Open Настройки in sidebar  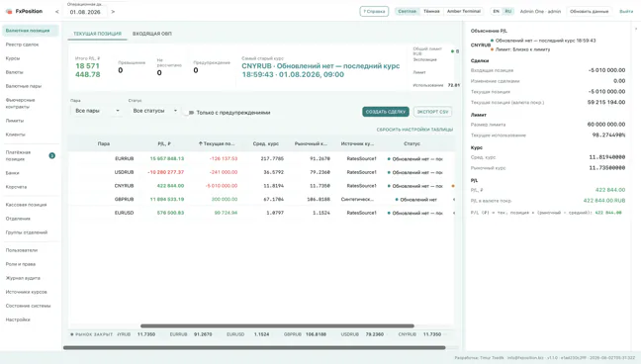(31, 319)
